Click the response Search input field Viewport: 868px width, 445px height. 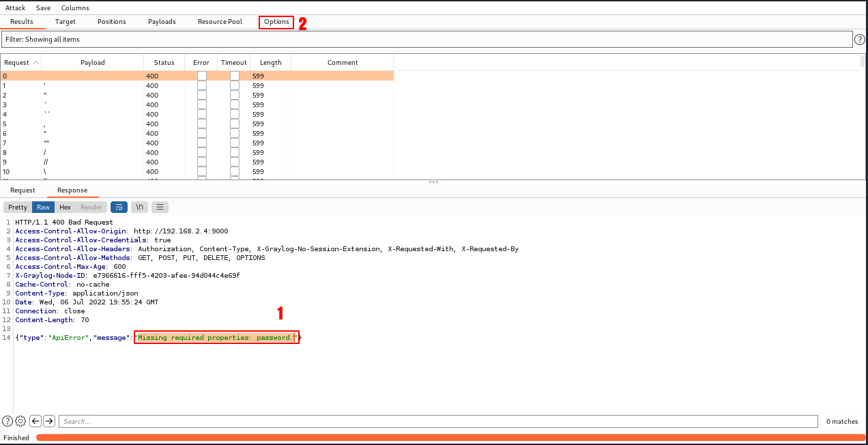437,421
